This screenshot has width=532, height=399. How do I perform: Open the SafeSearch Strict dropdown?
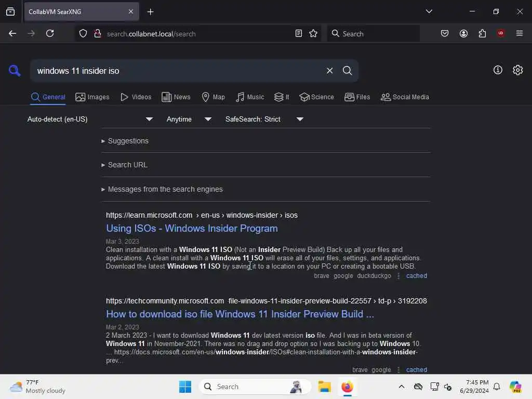pyautogui.click(x=264, y=119)
